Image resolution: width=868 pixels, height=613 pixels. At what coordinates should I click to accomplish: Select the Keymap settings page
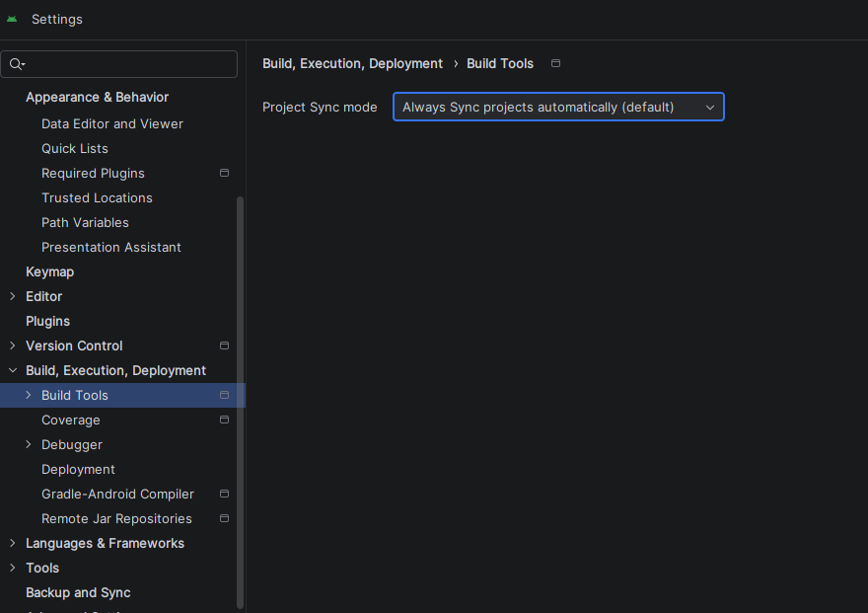point(50,271)
